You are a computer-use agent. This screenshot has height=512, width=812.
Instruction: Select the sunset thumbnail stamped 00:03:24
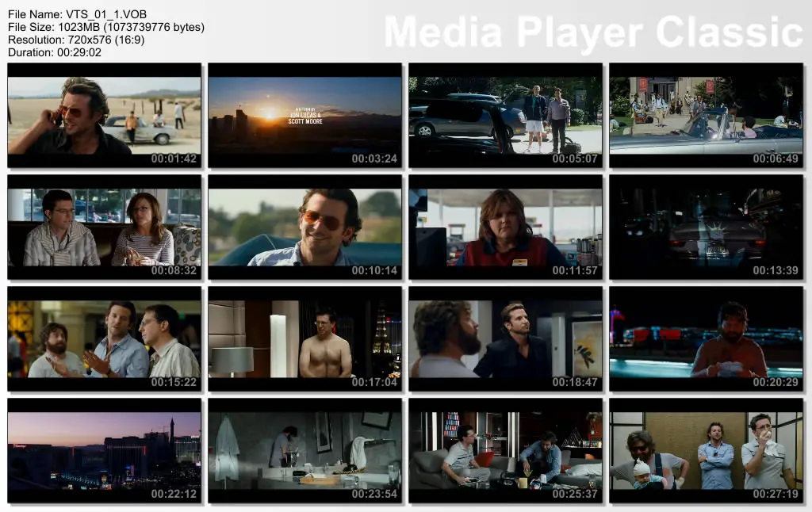(304, 116)
